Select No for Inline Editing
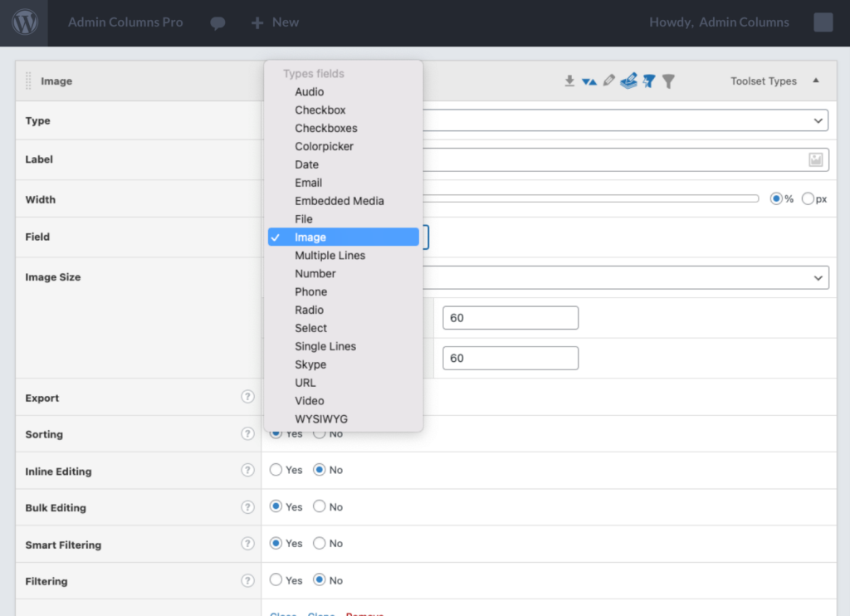Viewport: 850px width, 616px height. 320,470
